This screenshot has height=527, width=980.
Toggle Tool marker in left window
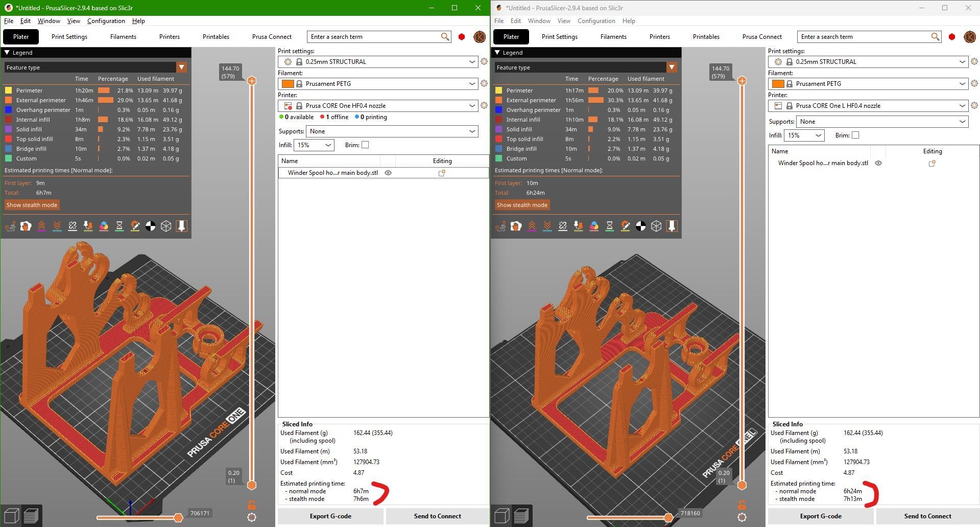pyautogui.click(x=182, y=226)
